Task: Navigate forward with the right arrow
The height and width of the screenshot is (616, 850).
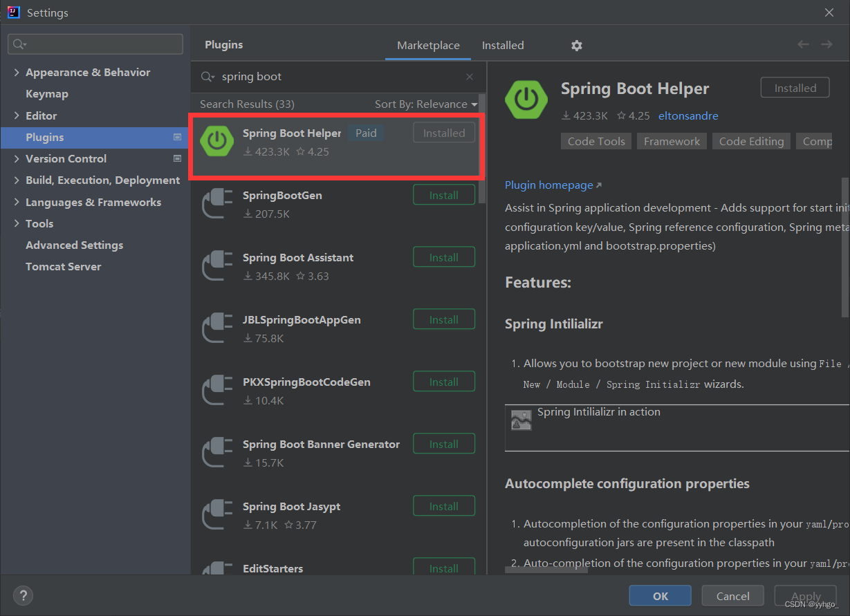Action: pyautogui.click(x=826, y=45)
